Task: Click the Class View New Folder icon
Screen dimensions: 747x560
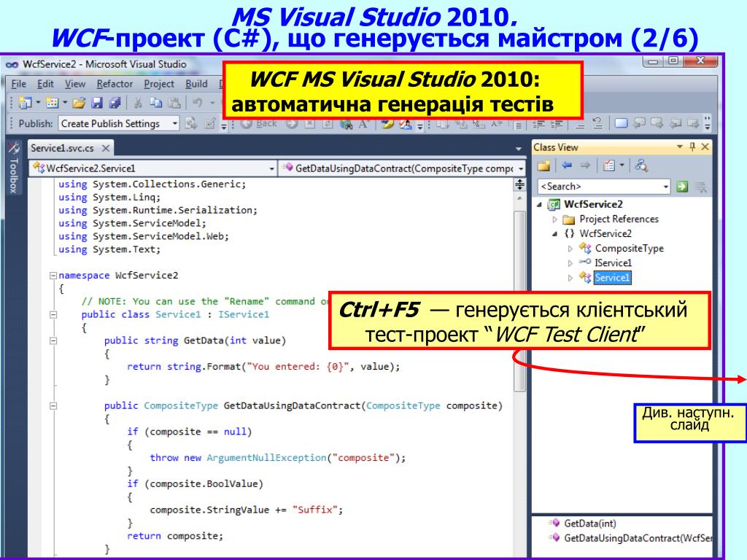Action: click(x=544, y=166)
